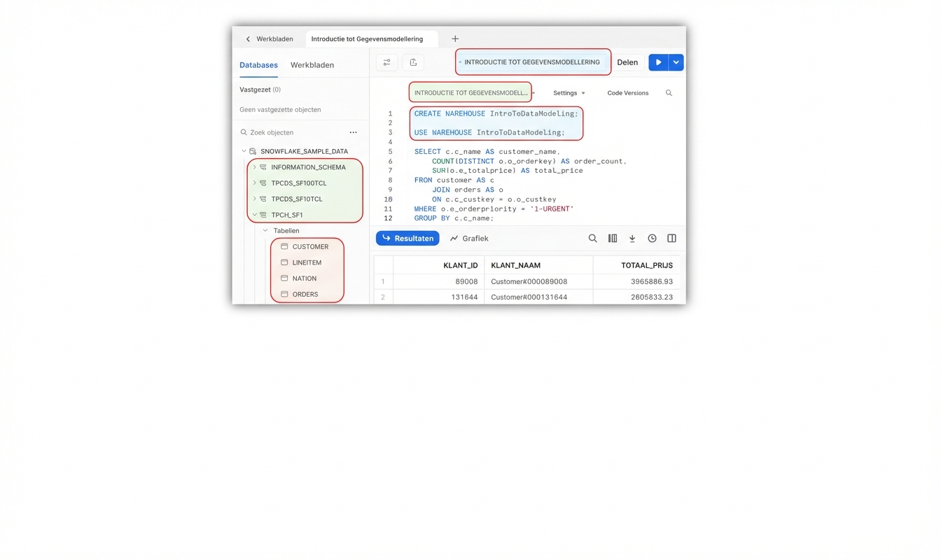Screen dimensions: 941x560
Task: Open the three-dot object options menu
Action: pos(353,132)
